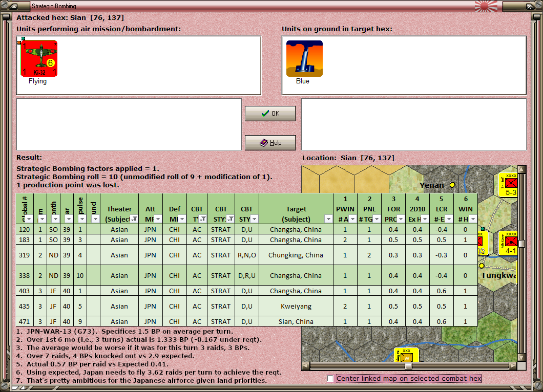Open the Global # column filter dropdown
The width and height of the screenshot is (543, 392).
pyautogui.click(x=29, y=219)
